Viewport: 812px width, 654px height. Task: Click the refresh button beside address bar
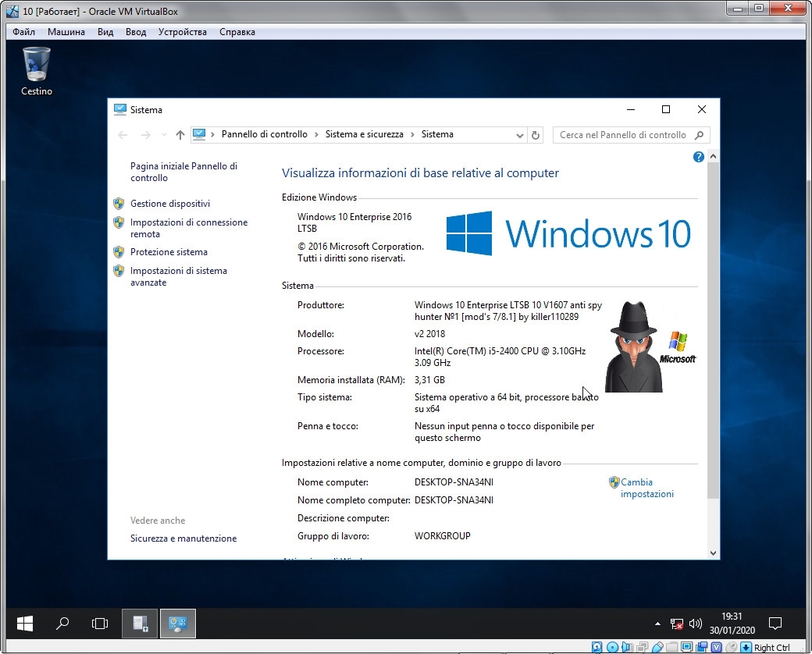click(536, 135)
